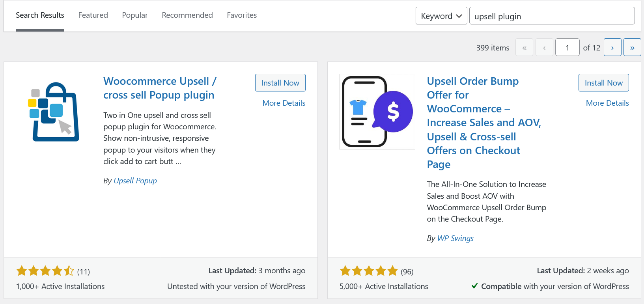Screen dimensions: 644x304
Task: Open the Recommended tab
Action: [x=187, y=15]
